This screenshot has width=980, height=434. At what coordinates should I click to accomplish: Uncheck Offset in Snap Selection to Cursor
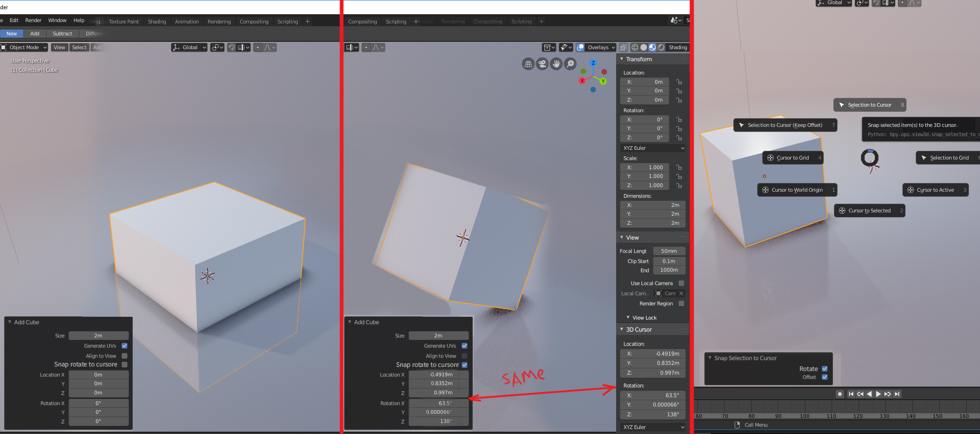tap(825, 377)
